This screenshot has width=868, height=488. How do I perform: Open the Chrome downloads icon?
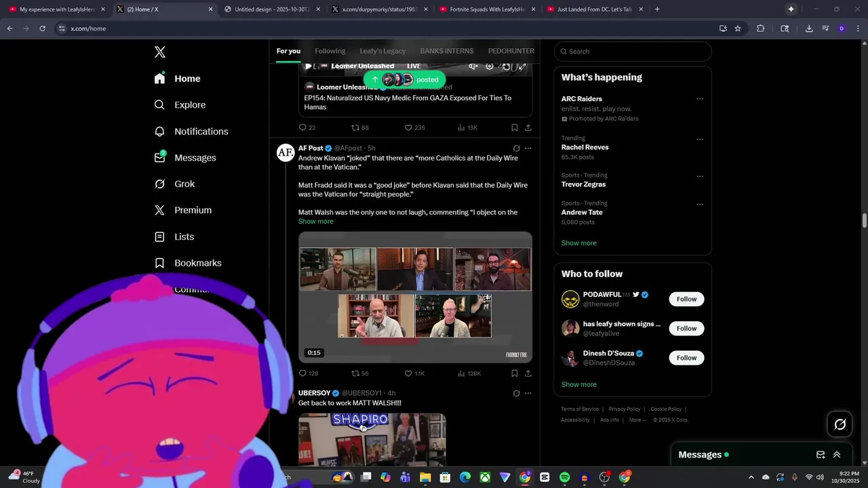coord(809,28)
